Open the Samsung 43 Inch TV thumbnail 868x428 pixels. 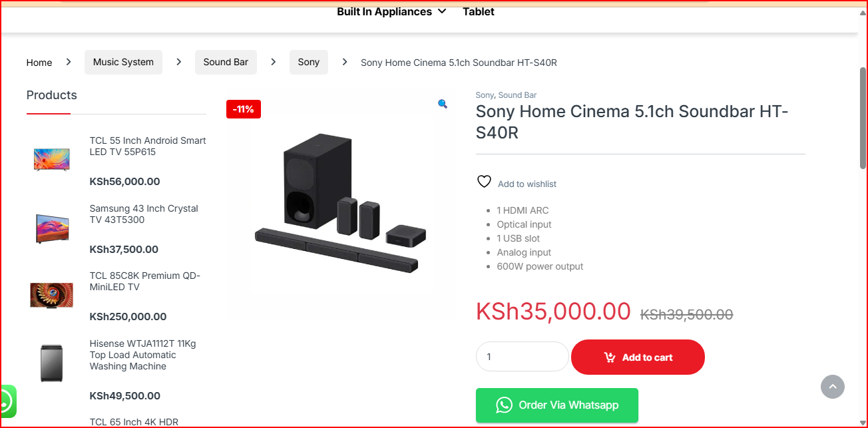pos(51,228)
